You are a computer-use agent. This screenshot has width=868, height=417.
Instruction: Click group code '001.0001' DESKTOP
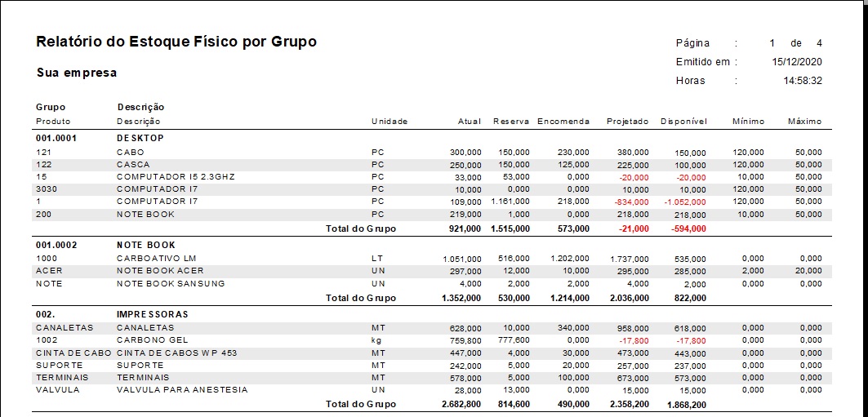click(56, 139)
